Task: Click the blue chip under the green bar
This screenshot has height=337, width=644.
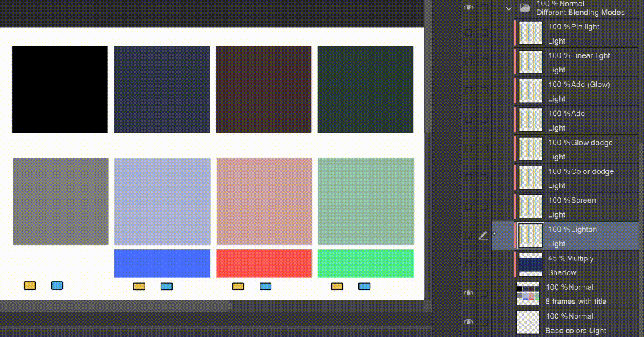Action: (364, 286)
